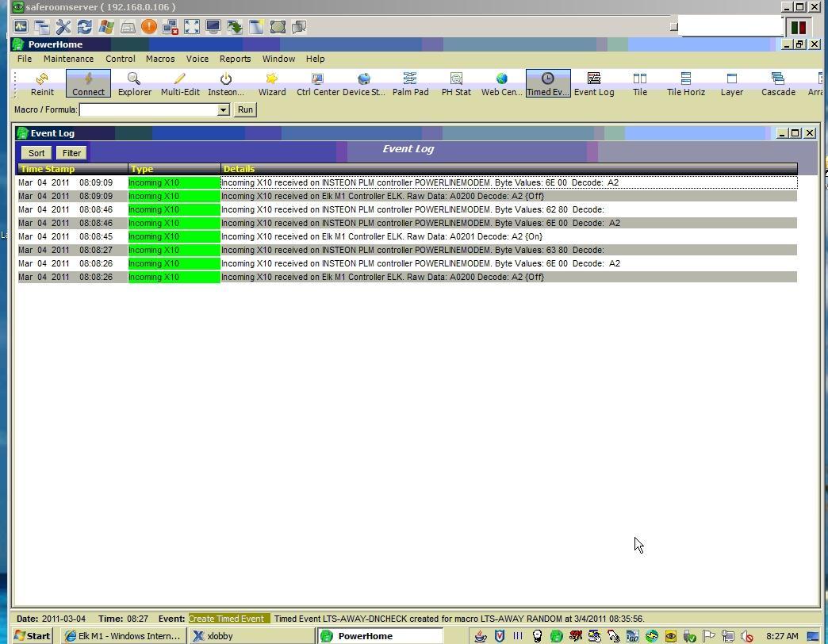Click the Reinit toolbar icon

(42, 84)
